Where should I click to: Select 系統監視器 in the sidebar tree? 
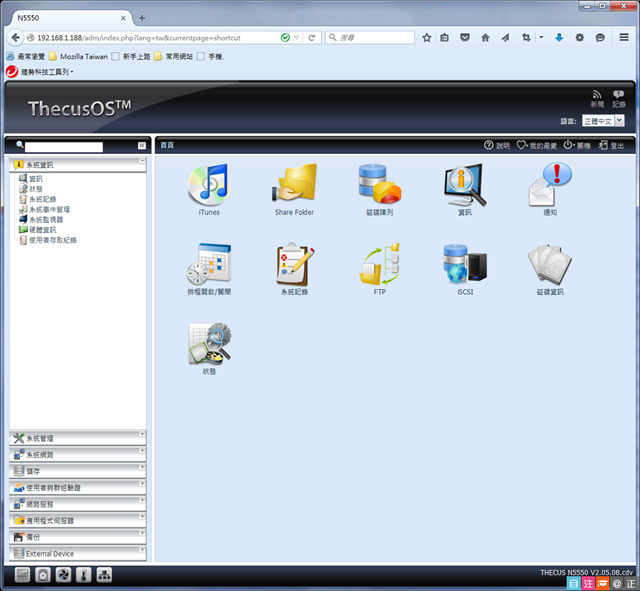[x=41, y=220]
